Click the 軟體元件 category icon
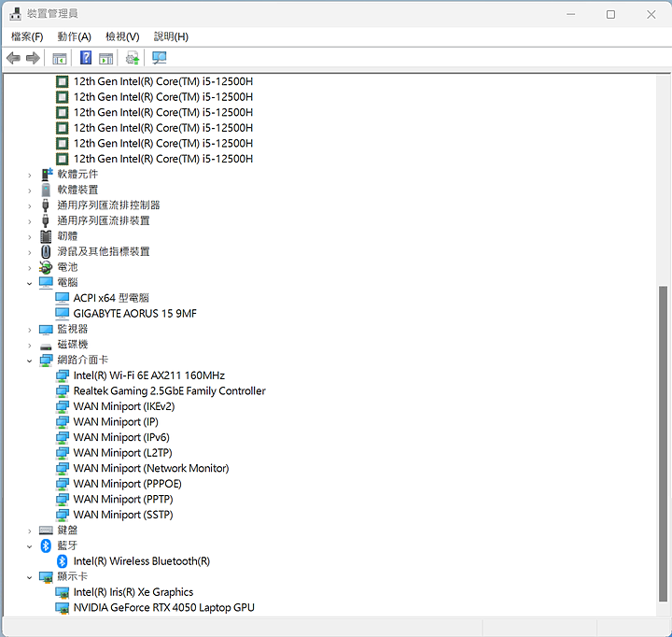This screenshot has height=637, width=672. pyautogui.click(x=47, y=174)
